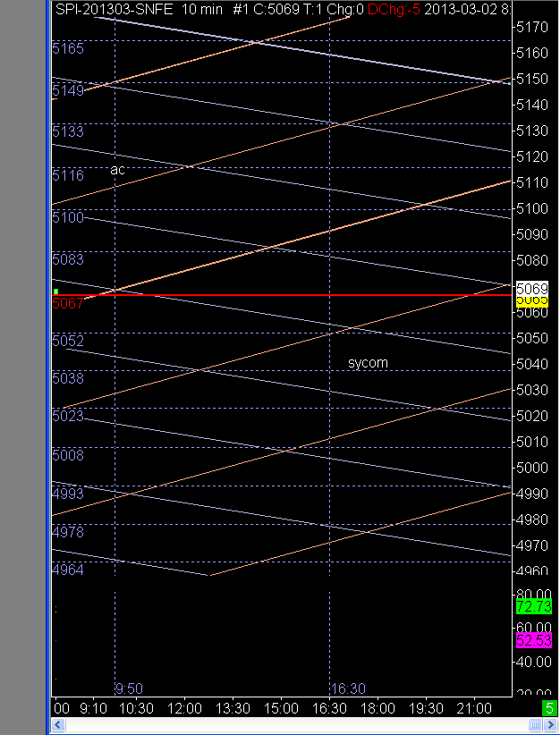Click the 5052 level label
560x735 pixels.
coord(67,341)
